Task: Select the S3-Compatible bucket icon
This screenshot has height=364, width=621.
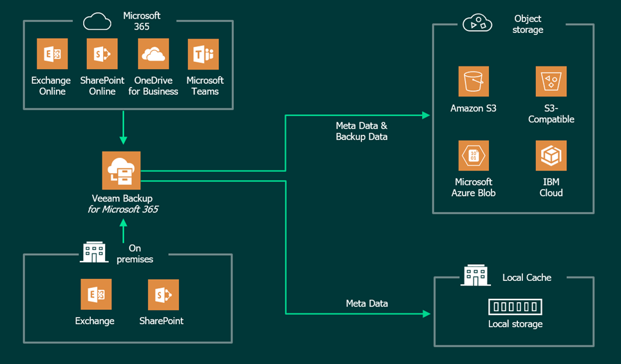Action: coord(551,82)
